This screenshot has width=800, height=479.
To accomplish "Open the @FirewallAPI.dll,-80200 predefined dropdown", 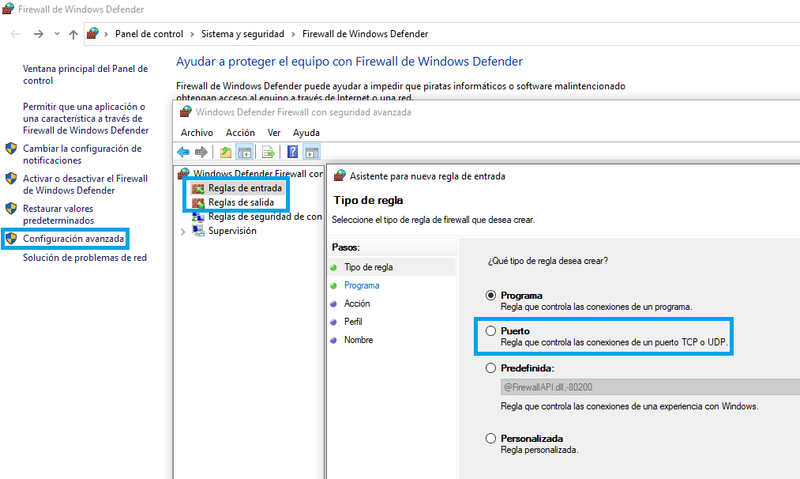I will point(650,387).
